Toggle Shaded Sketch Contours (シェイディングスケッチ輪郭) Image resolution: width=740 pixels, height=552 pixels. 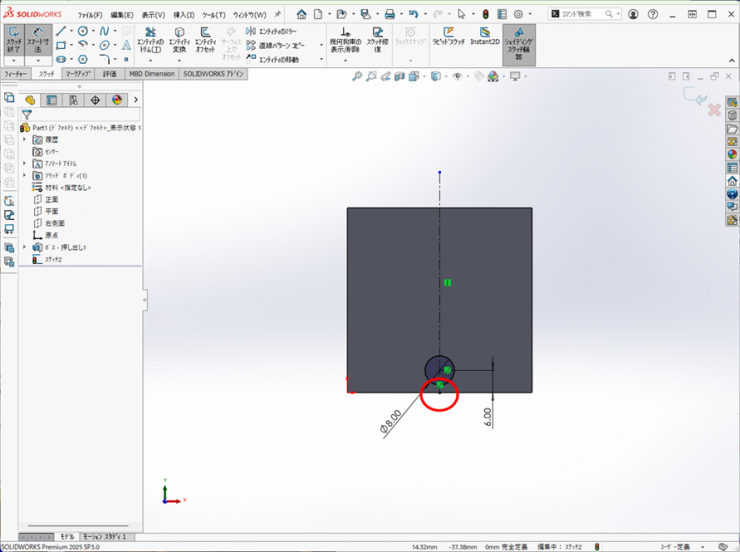point(518,43)
